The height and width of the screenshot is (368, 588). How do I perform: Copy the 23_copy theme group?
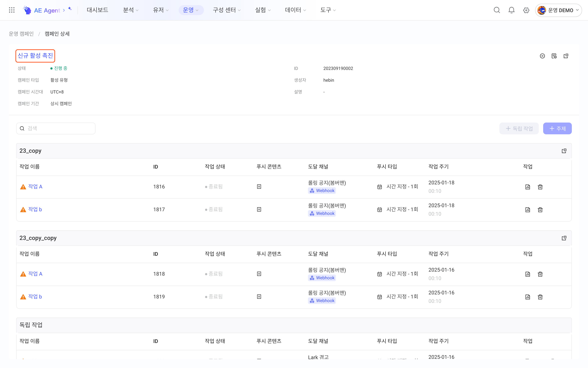point(564,151)
